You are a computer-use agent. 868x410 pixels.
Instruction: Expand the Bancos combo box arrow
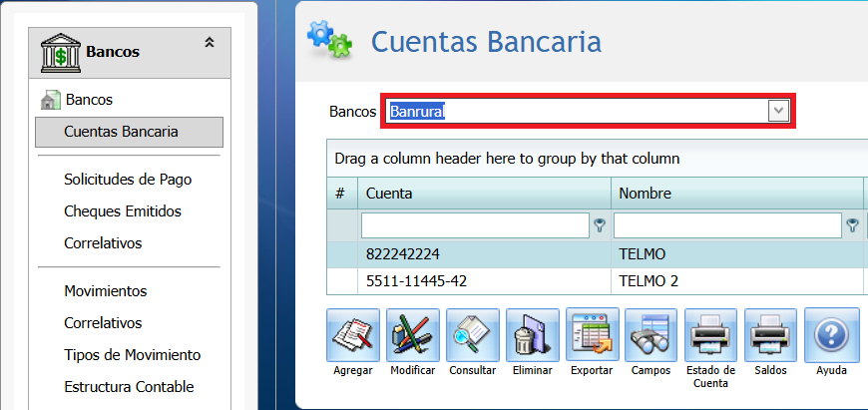point(778,111)
